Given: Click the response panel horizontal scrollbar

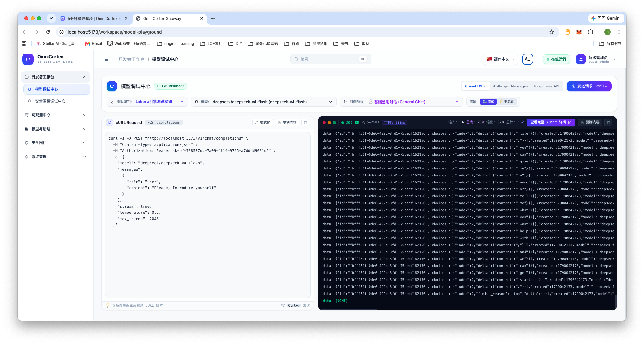Looking at the screenshot, I should (348, 309).
